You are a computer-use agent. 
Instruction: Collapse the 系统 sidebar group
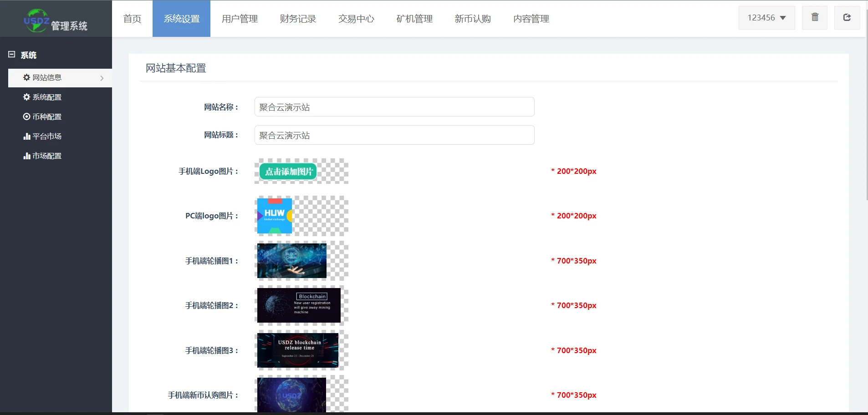point(12,55)
